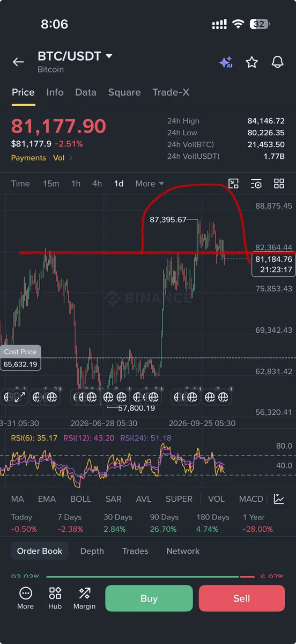Open the More intervals dropdown
This screenshot has height=644, width=296.
pyautogui.click(x=150, y=184)
